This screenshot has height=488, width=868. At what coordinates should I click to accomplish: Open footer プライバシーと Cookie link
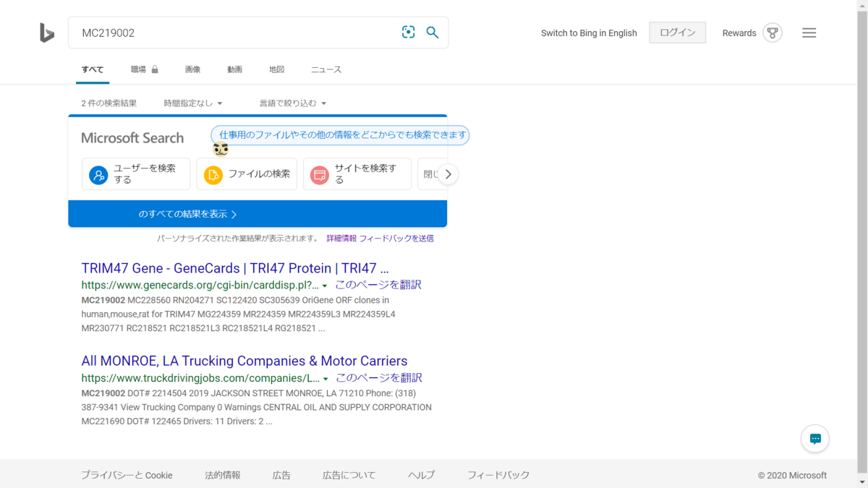[x=127, y=475]
